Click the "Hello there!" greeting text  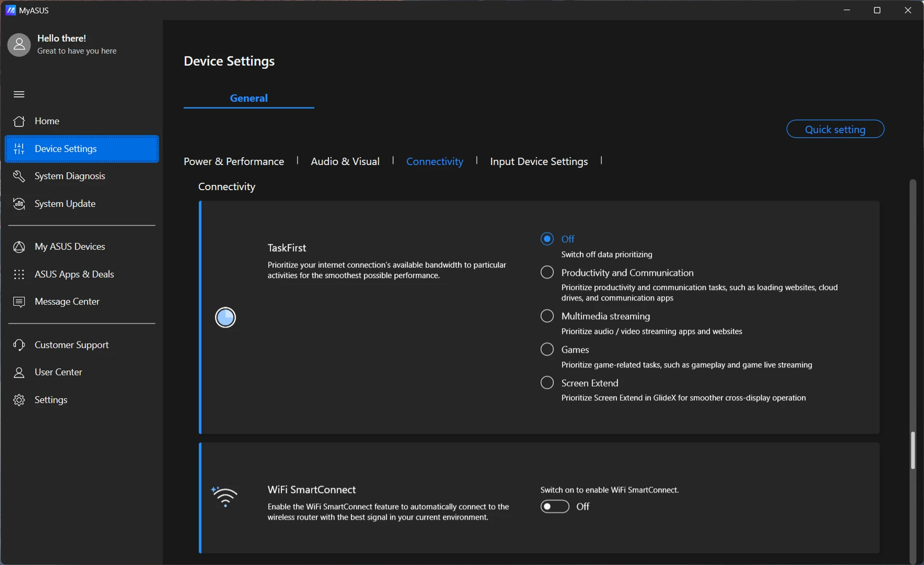62,38
